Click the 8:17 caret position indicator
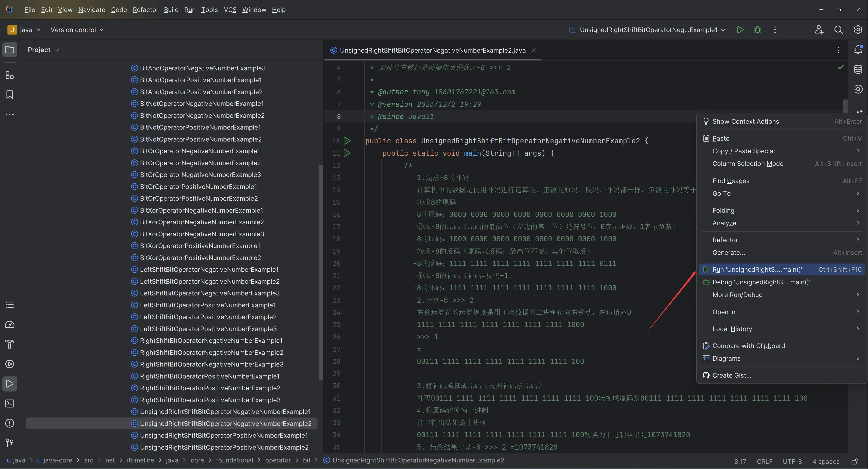This screenshot has height=469, width=868. tap(740, 461)
